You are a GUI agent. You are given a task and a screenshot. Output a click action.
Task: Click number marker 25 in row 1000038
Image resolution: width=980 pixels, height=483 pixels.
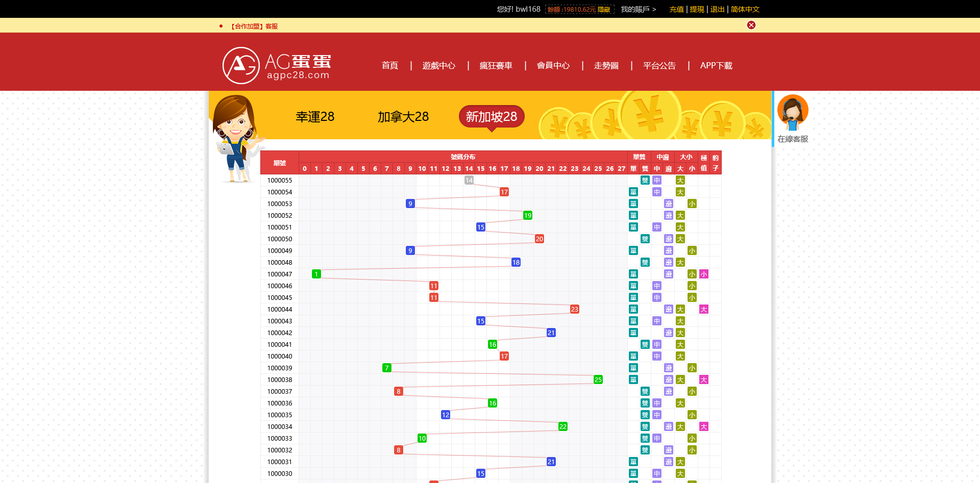tap(598, 379)
